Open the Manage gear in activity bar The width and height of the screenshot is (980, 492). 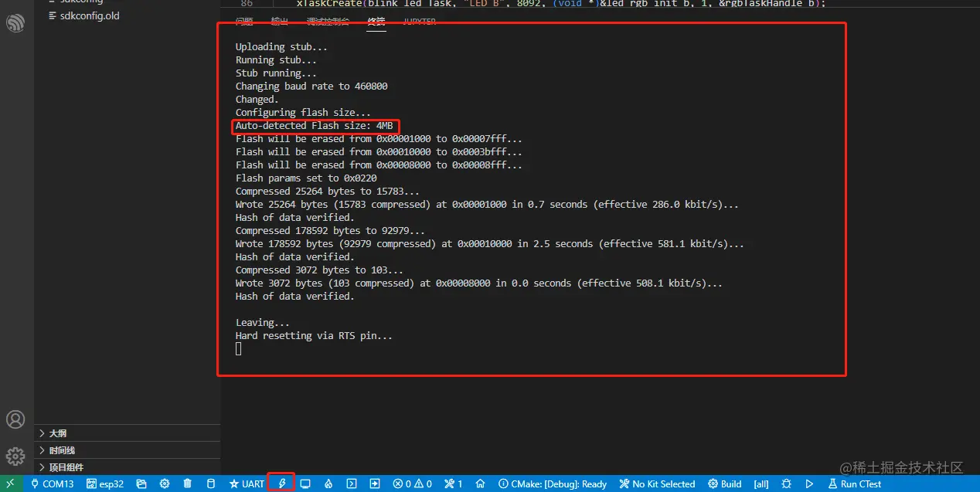(x=15, y=456)
